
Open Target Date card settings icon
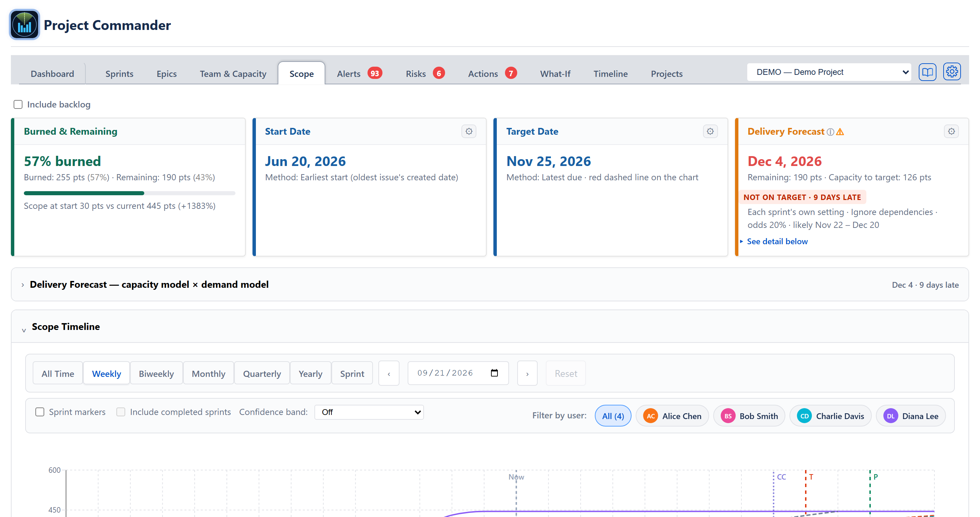pyautogui.click(x=710, y=132)
